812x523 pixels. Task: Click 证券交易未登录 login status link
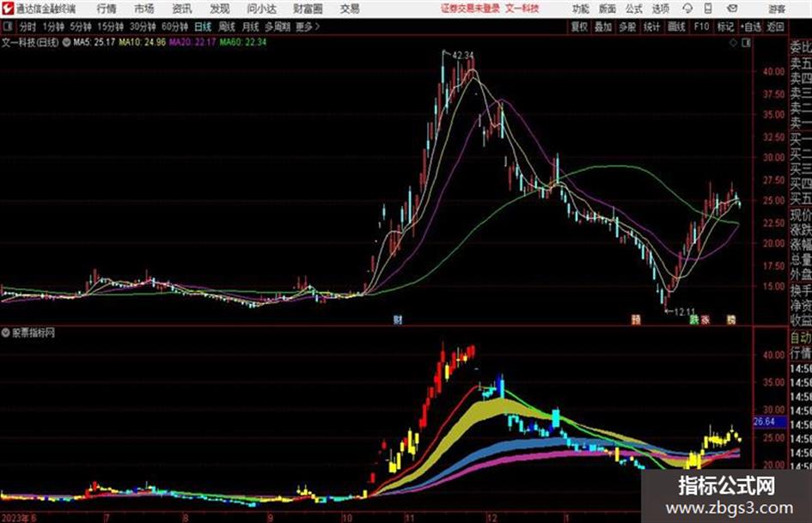(470, 9)
